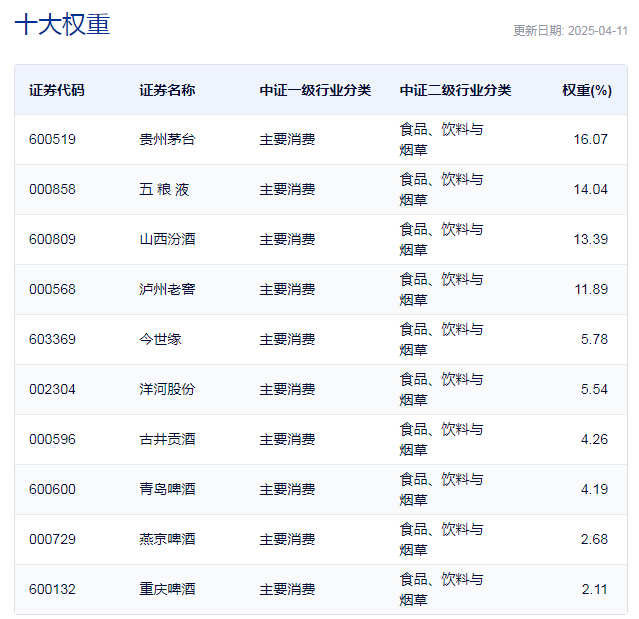Select weight value 2.11

[x=595, y=590]
